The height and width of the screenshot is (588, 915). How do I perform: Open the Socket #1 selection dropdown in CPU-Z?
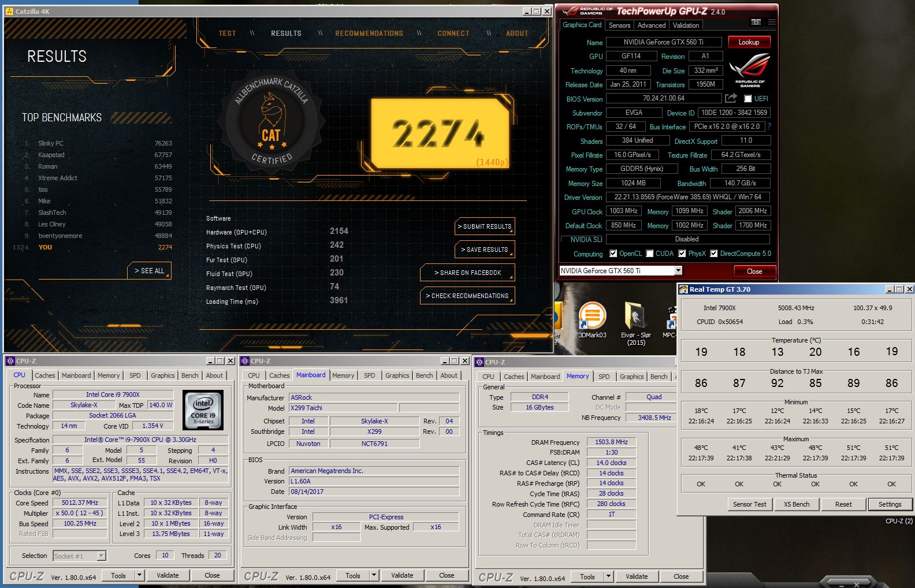click(102, 556)
